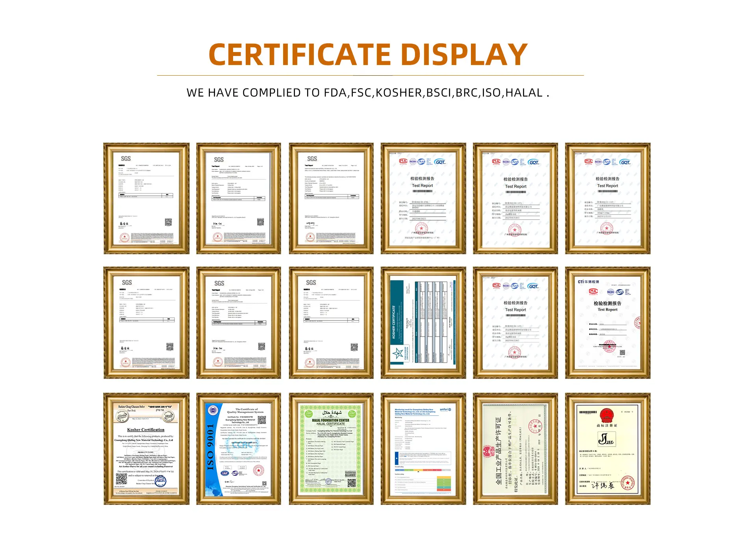The width and height of the screenshot is (756, 536).
Task: Open the Badatz Kosher Certification frame
Action: 146,449
